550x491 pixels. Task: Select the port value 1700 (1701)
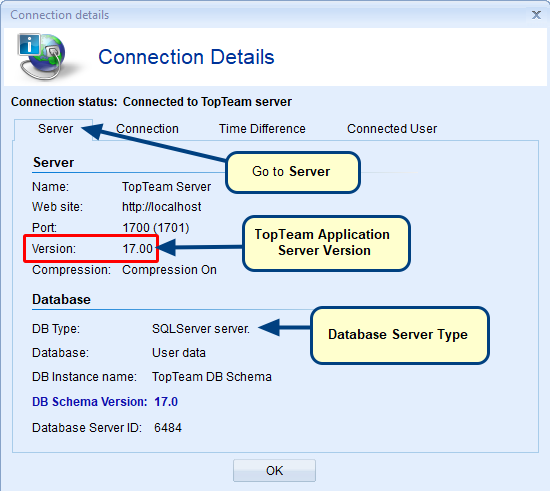click(x=156, y=228)
